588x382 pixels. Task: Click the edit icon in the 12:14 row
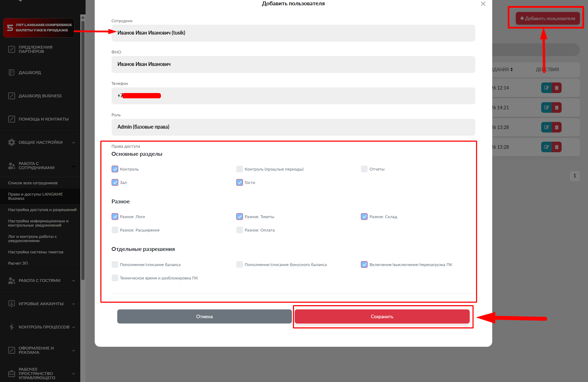pyautogui.click(x=546, y=88)
